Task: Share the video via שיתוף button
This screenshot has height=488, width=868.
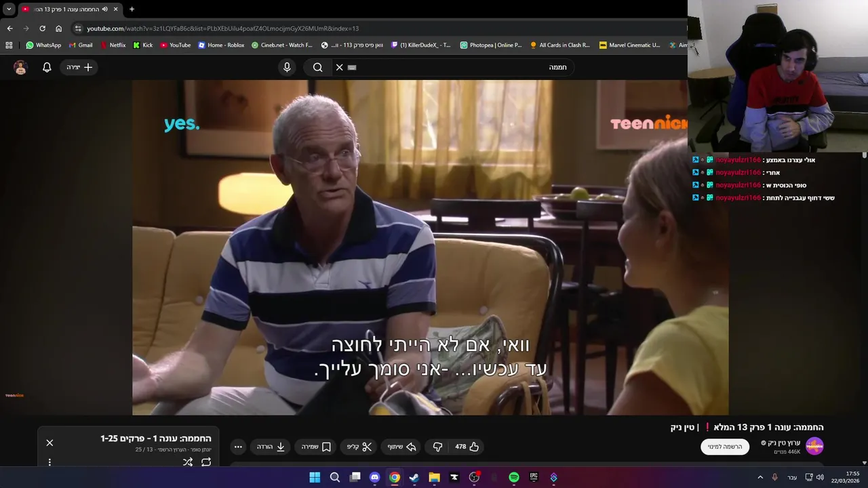Action: point(401,447)
